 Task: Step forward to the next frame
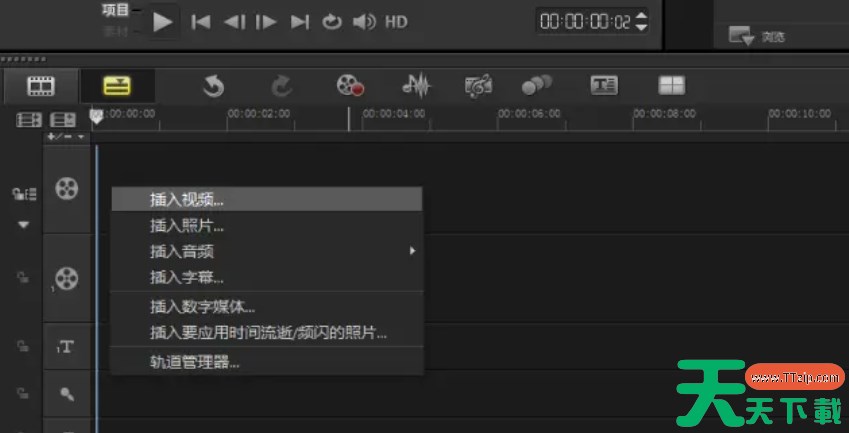(266, 22)
